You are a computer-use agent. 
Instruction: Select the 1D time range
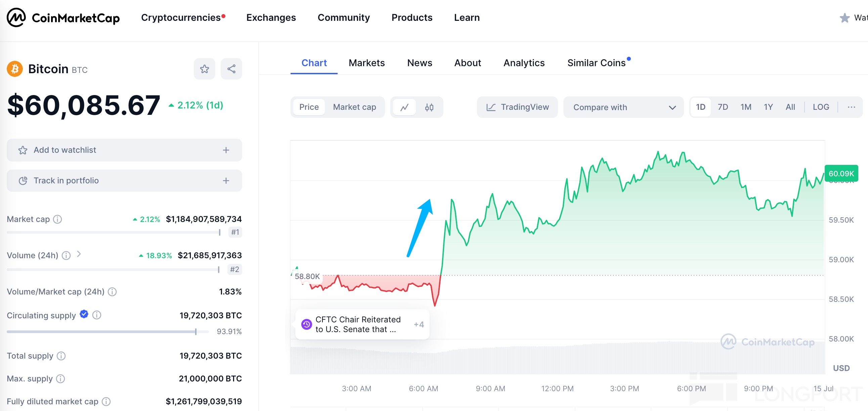click(700, 107)
